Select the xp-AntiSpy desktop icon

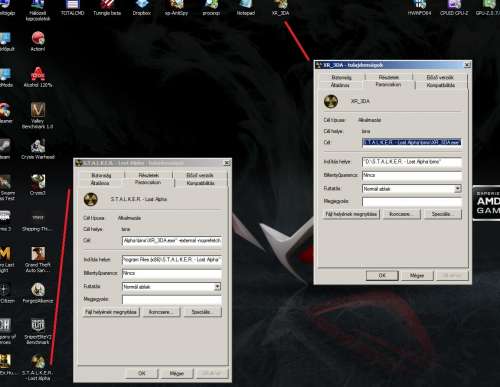176,8
